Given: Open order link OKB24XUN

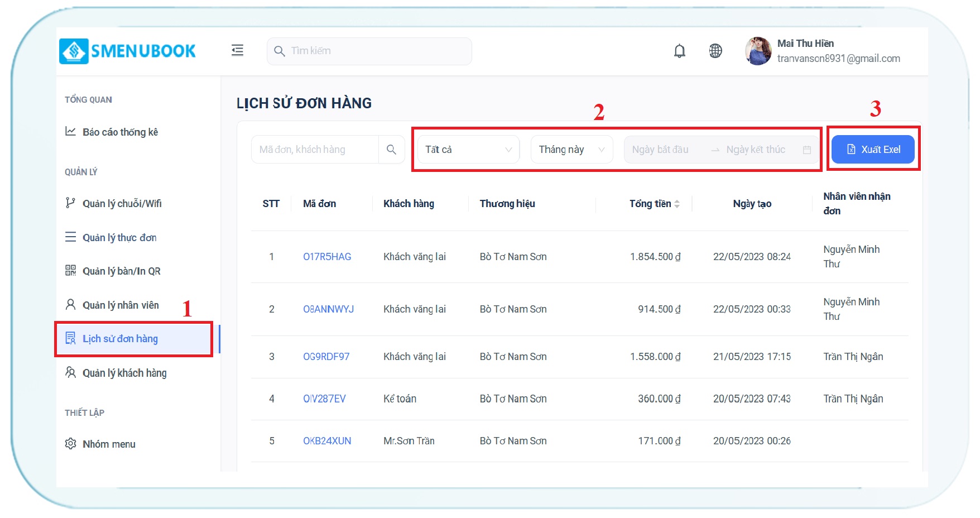Looking at the screenshot, I should coord(327,441).
